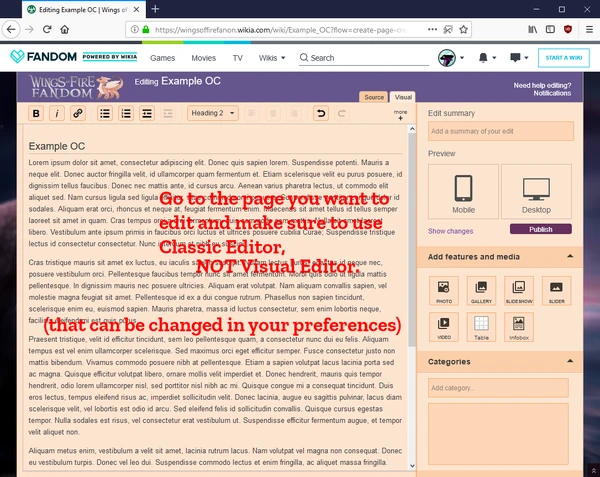Add an Infobox to the page
This screenshot has height=477, width=600.
[519, 327]
